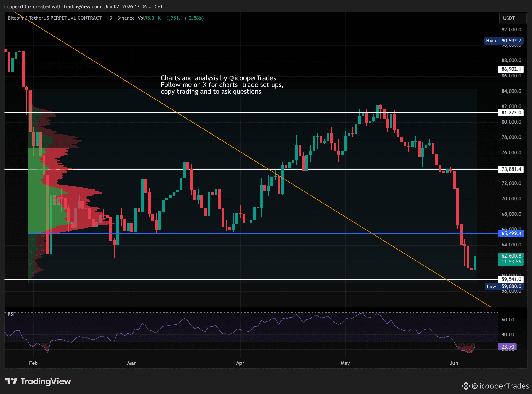This screenshot has height=394, width=532.
Task: Click the 73,881.4 price level label
Action: (x=511, y=169)
